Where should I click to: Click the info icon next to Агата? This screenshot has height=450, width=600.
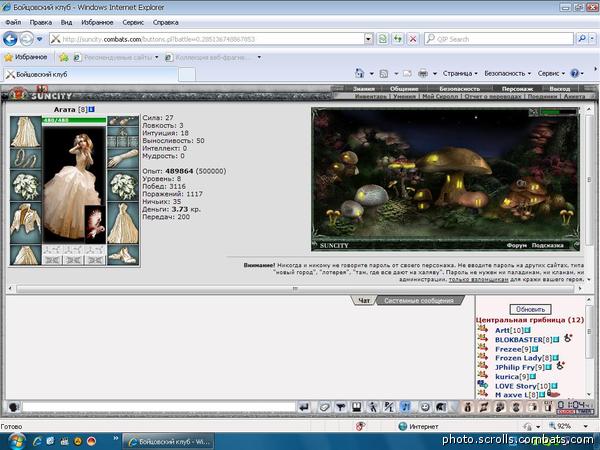(91, 109)
